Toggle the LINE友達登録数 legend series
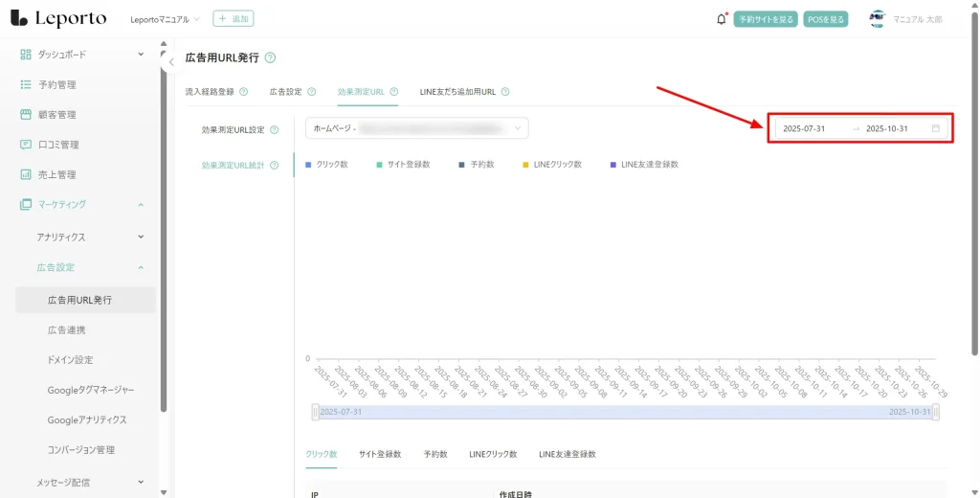980x498 pixels. pos(644,165)
